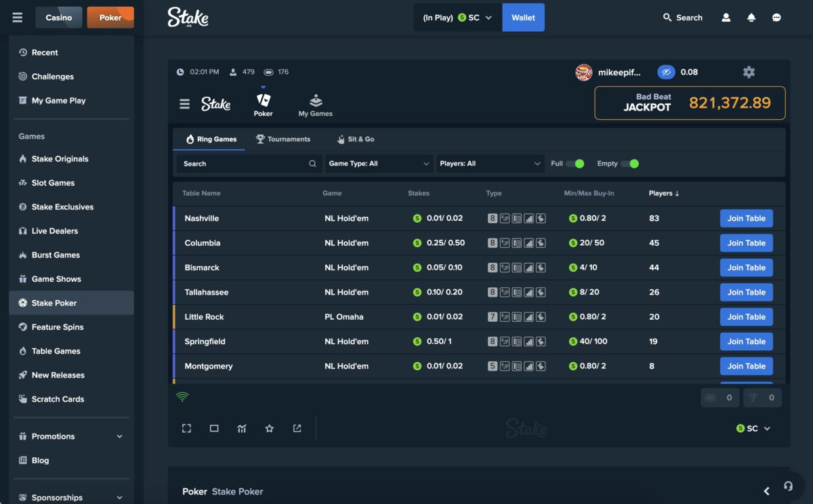
Task: Join the Montgomery table
Action: pos(746,366)
